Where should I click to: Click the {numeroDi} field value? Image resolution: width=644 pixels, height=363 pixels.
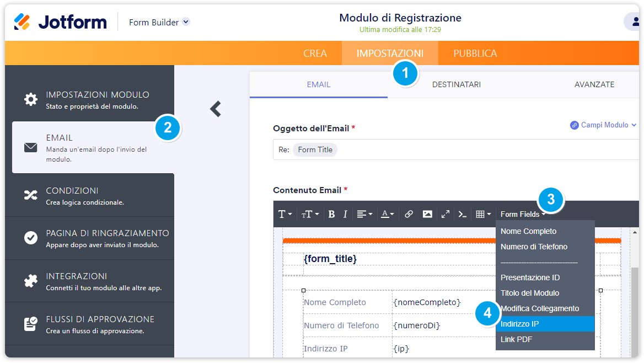point(417,325)
